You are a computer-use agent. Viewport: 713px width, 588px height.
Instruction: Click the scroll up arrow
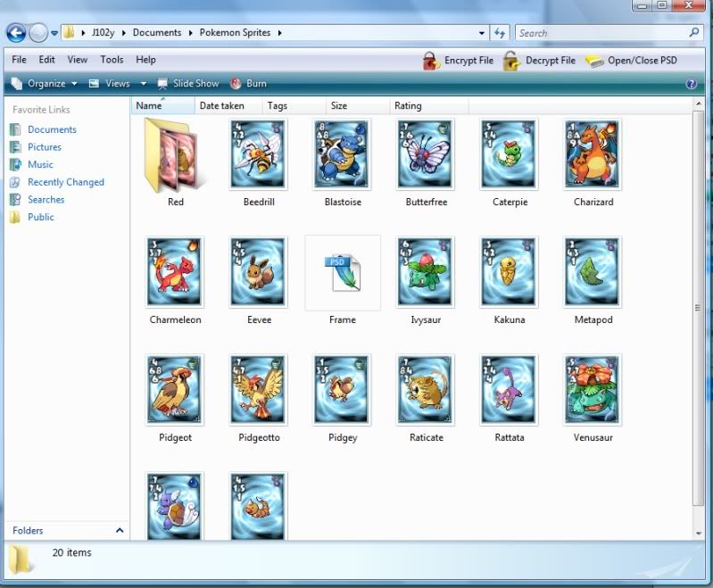click(698, 104)
